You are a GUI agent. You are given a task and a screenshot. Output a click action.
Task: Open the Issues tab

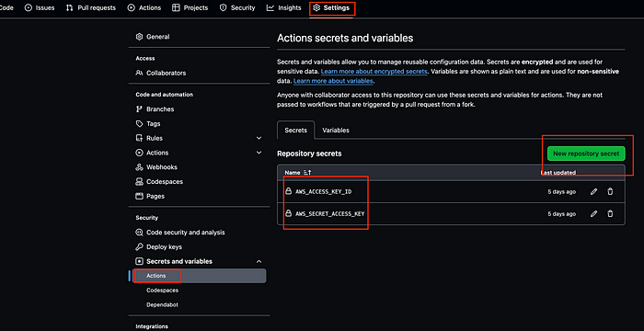(x=40, y=7)
